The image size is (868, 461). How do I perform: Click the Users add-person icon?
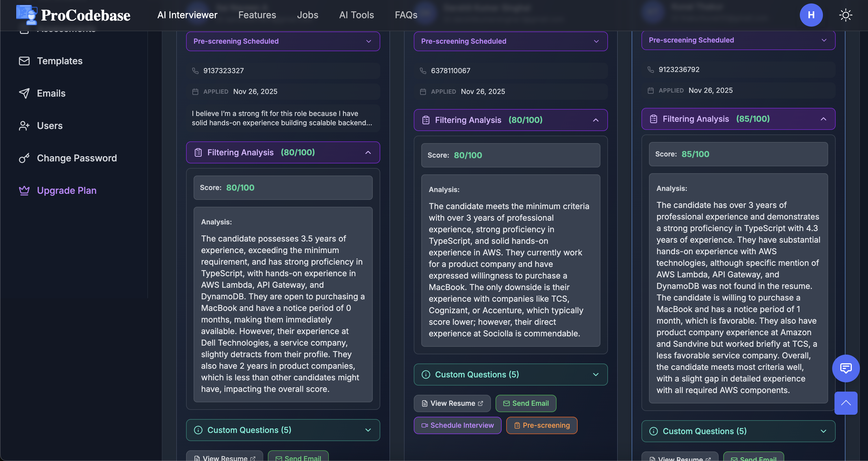24,126
